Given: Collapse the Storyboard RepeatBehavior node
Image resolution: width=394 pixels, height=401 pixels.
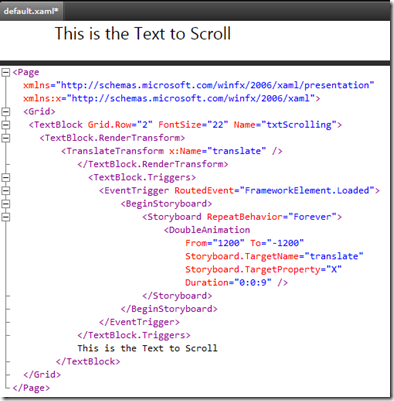Looking at the screenshot, I should 6,217.
